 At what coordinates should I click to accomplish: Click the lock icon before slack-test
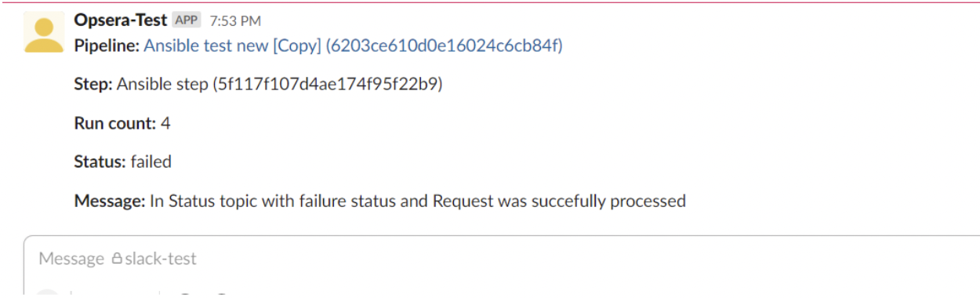tap(117, 259)
